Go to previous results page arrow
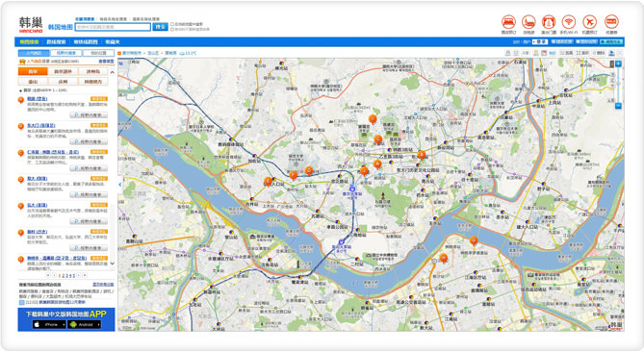Viewport: 644px width, 352px height. point(54,275)
